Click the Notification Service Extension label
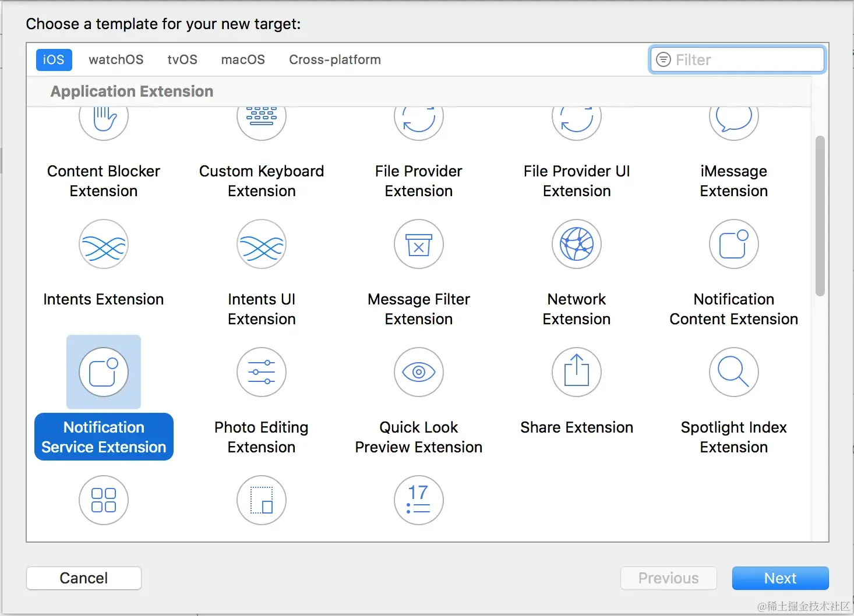This screenshot has width=854, height=616. tap(104, 437)
